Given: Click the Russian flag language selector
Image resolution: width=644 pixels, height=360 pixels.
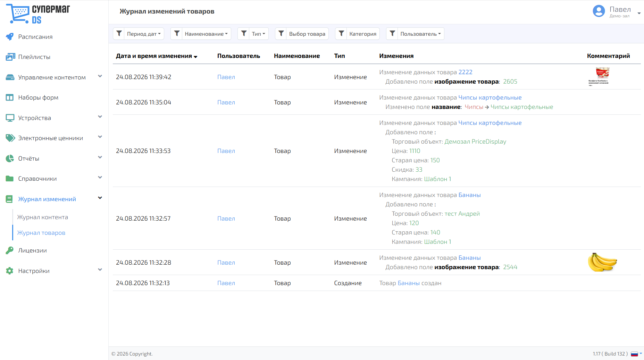Looking at the screenshot, I should (x=634, y=354).
